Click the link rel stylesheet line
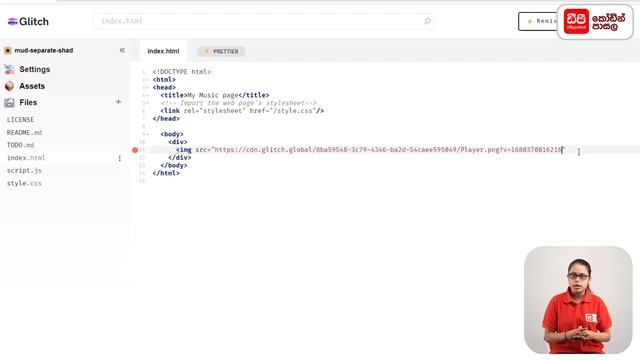This screenshot has width=640, height=360. tap(242, 111)
